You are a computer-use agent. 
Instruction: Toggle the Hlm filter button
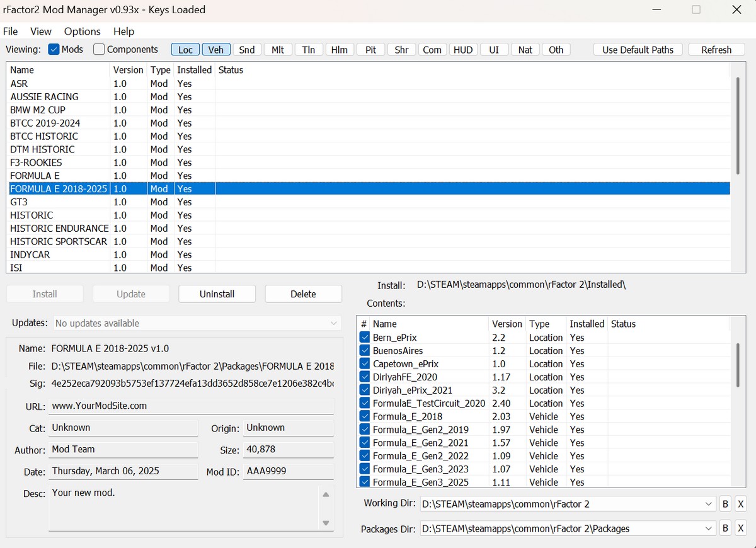coord(340,50)
